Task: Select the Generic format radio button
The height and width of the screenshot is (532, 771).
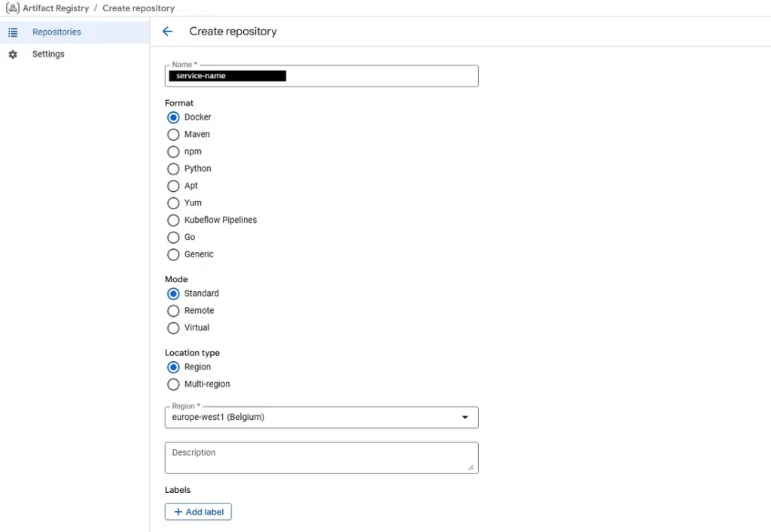Action: [173, 255]
